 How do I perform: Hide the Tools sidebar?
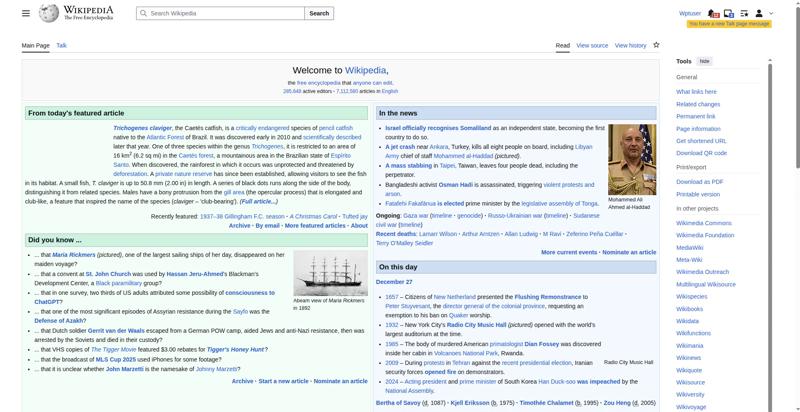point(705,61)
